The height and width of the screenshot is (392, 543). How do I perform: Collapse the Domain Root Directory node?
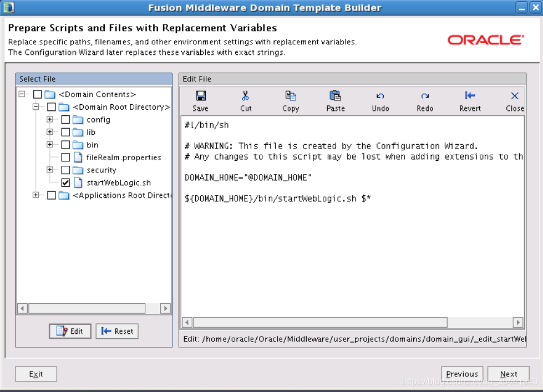[35, 106]
